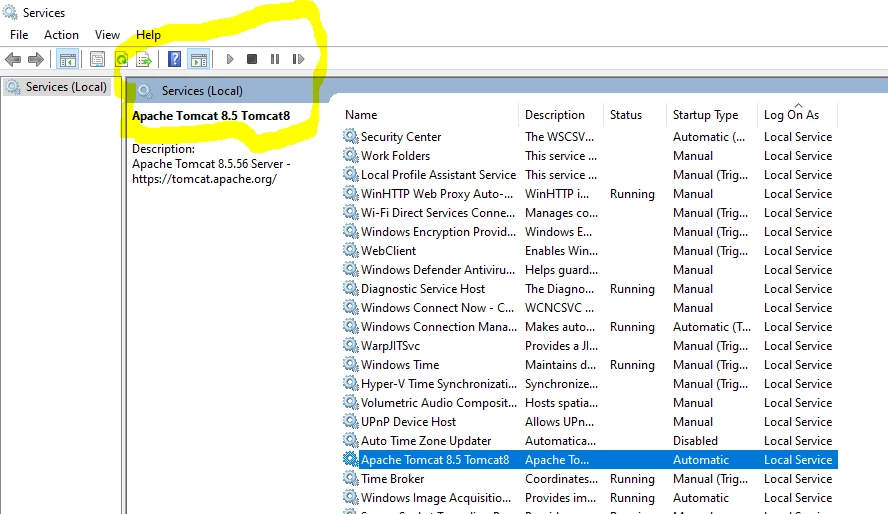Screen dimensions: 888x514
Task: Select Apache Tomcat 8.5 Tomcat8 service row
Action: 590,460
